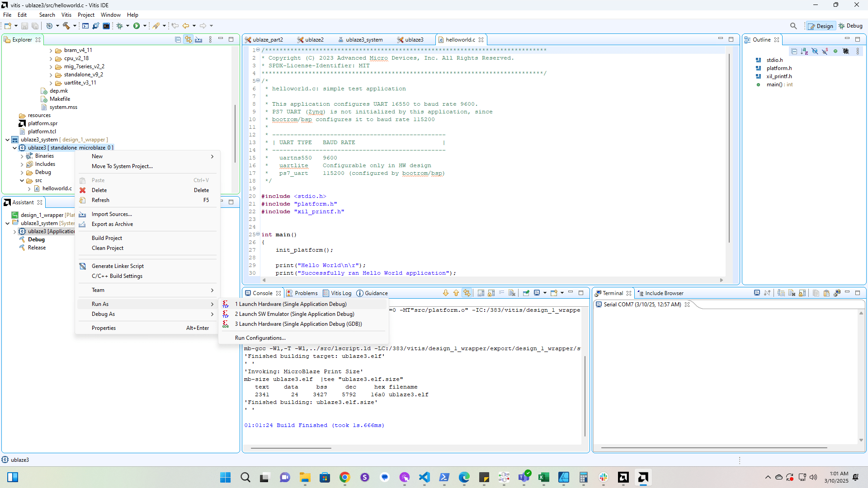Switch to the Debug perspective button
868x488 pixels.
pyautogui.click(x=850, y=26)
